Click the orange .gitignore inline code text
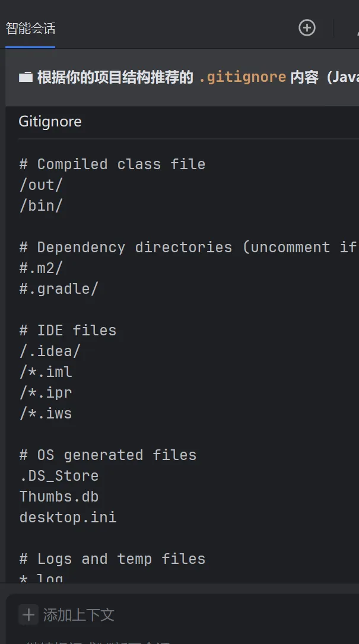This screenshot has width=359, height=644. tap(242, 77)
